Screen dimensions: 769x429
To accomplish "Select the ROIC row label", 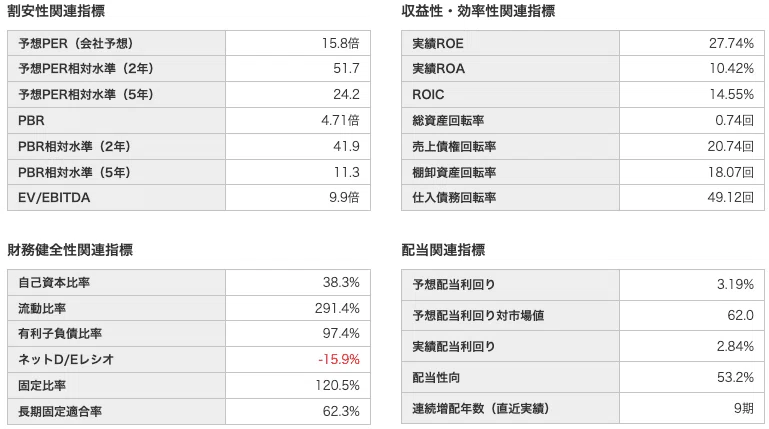I will coord(428,95).
